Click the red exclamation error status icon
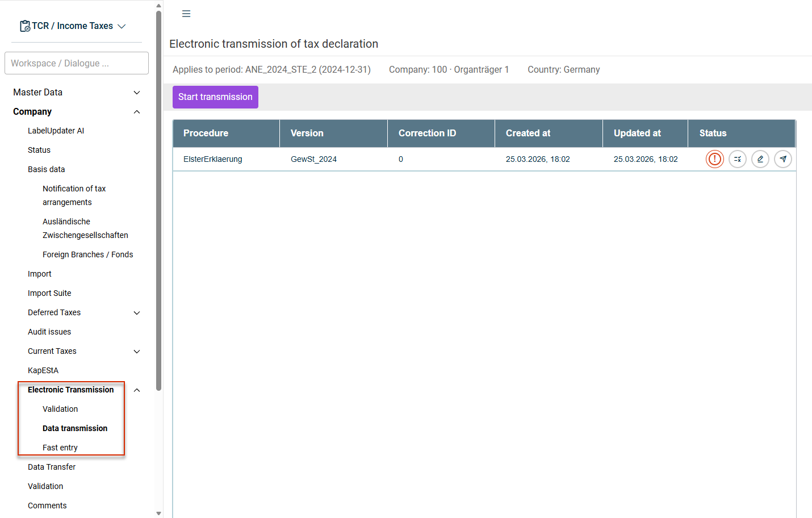This screenshot has height=518, width=812. tap(714, 159)
